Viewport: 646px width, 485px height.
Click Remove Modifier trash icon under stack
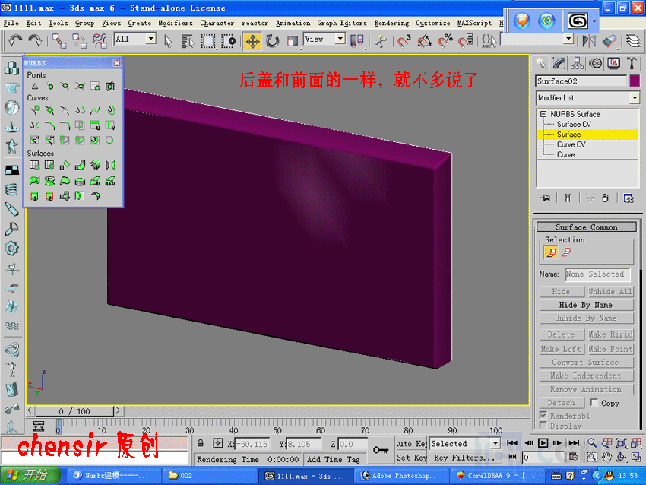coord(605,198)
